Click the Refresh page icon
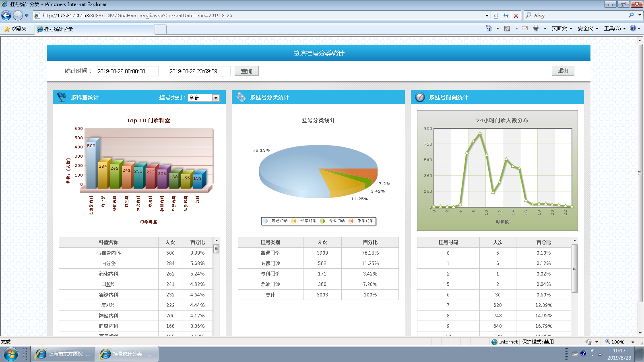Image resolution: width=644 pixels, height=362 pixels. coord(506,16)
